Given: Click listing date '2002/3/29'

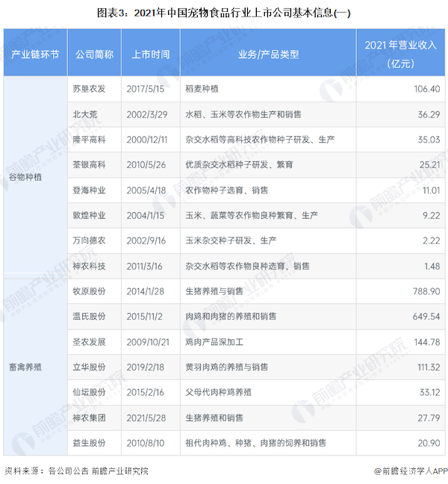Looking at the screenshot, I should click(147, 114).
